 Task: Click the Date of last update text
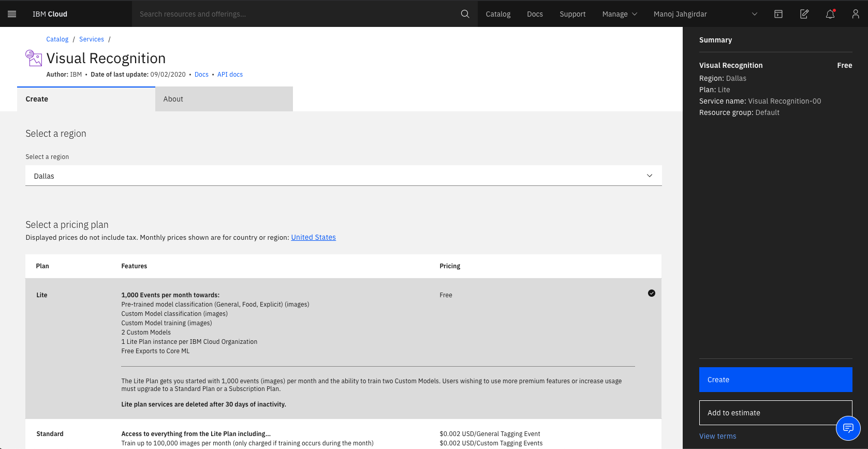pyautogui.click(x=138, y=75)
